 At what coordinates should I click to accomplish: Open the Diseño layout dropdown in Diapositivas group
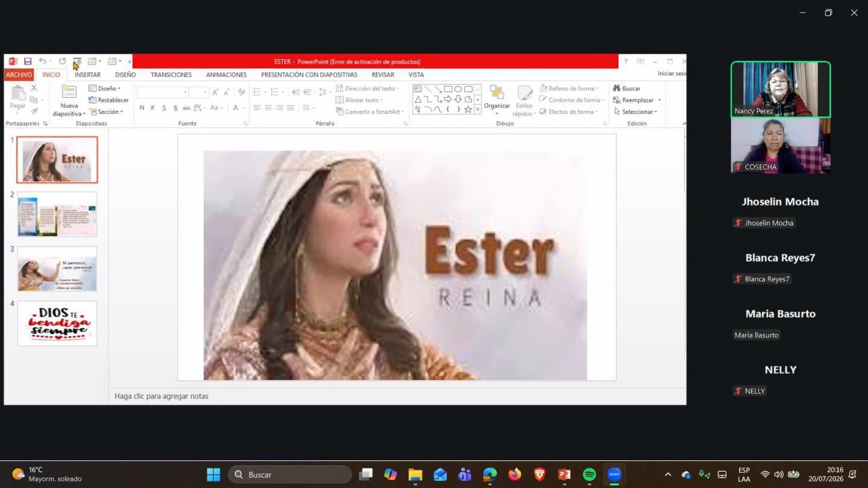pos(104,89)
